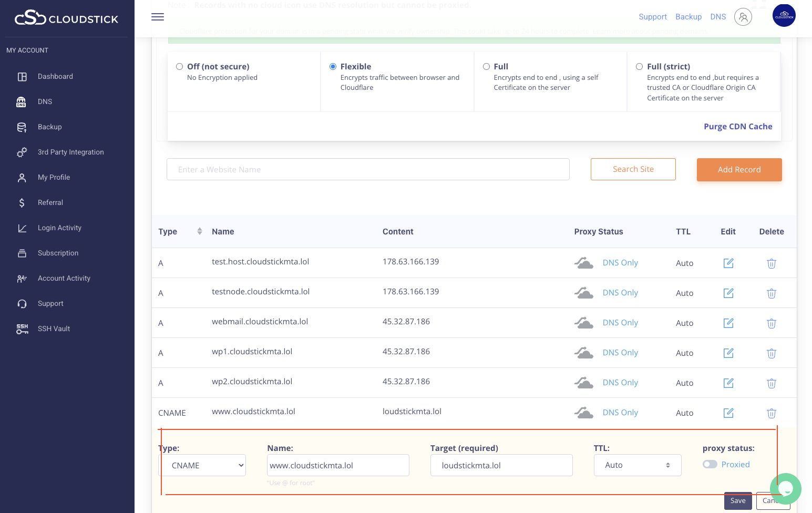This screenshot has height=513, width=812.
Task: Delete the webmail.cloudstickmta.lol record
Action: click(771, 323)
